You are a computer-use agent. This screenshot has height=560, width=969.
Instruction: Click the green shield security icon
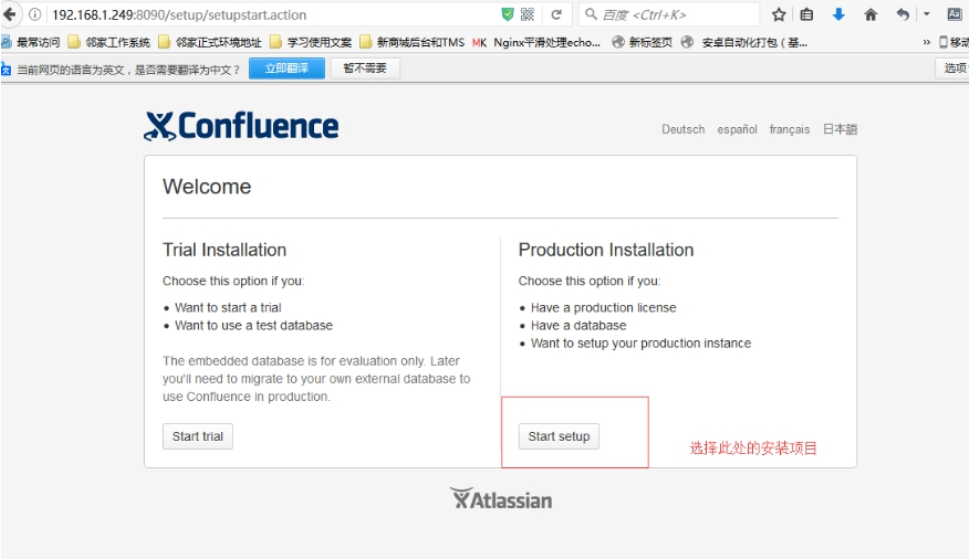(507, 14)
